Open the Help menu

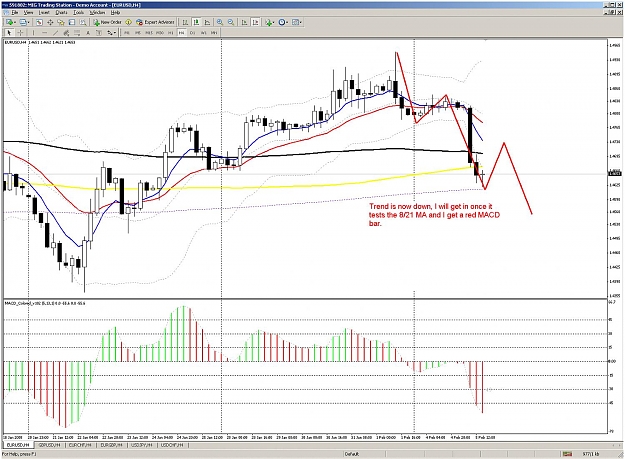[x=115, y=12]
